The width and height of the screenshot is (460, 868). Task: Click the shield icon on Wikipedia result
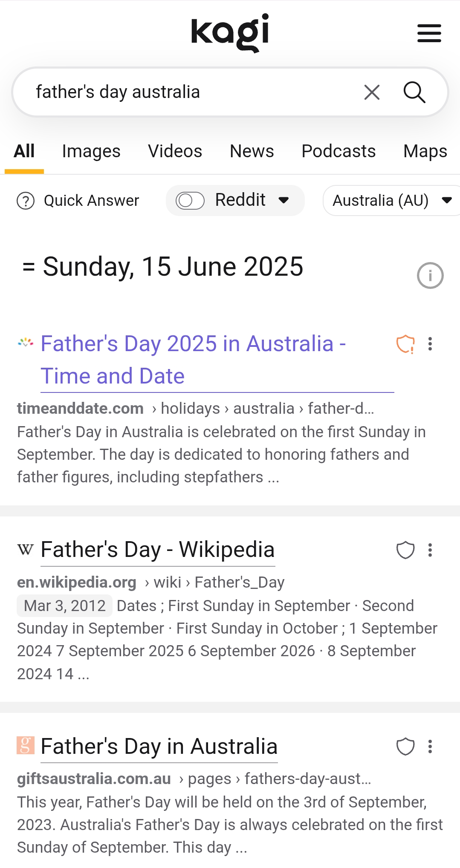click(405, 550)
